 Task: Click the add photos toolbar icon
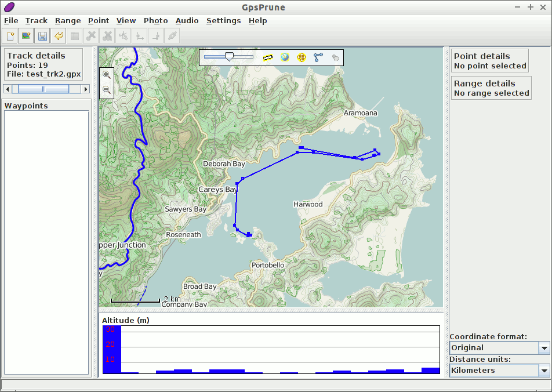click(x=26, y=36)
